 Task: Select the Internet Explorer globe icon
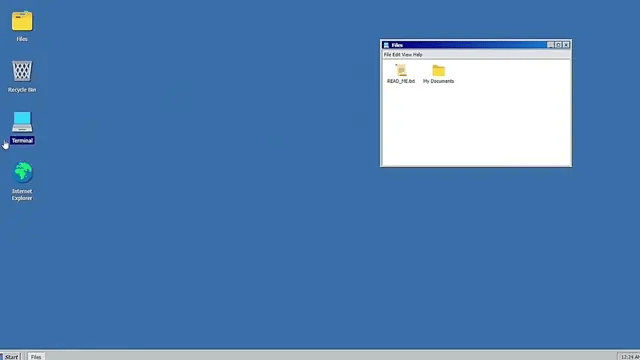coord(22,172)
